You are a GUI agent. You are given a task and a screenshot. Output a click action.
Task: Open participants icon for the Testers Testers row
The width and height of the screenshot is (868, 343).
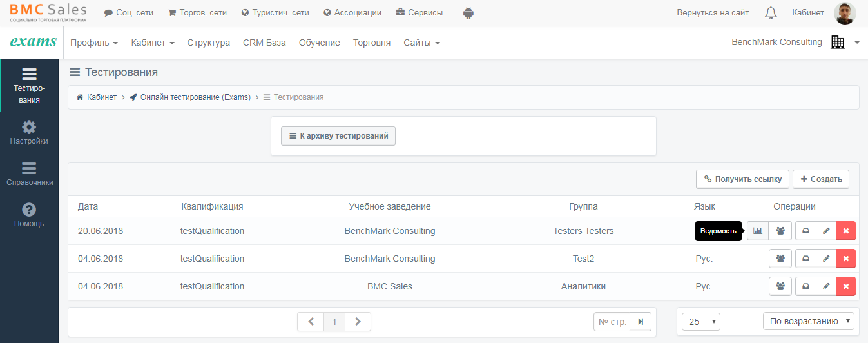(780, 231)
